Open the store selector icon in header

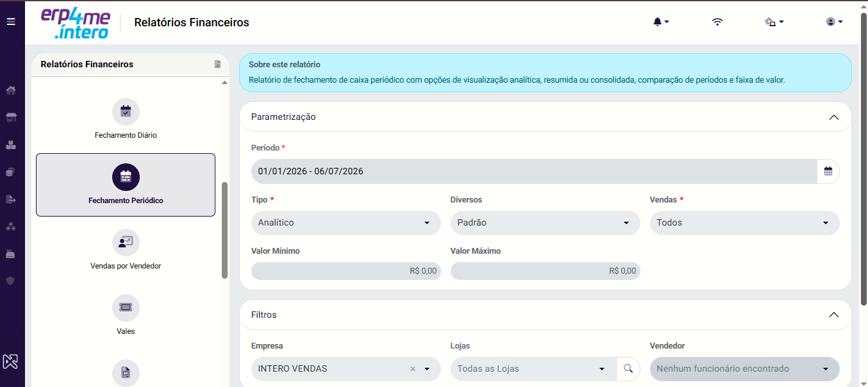click(774, 22)
